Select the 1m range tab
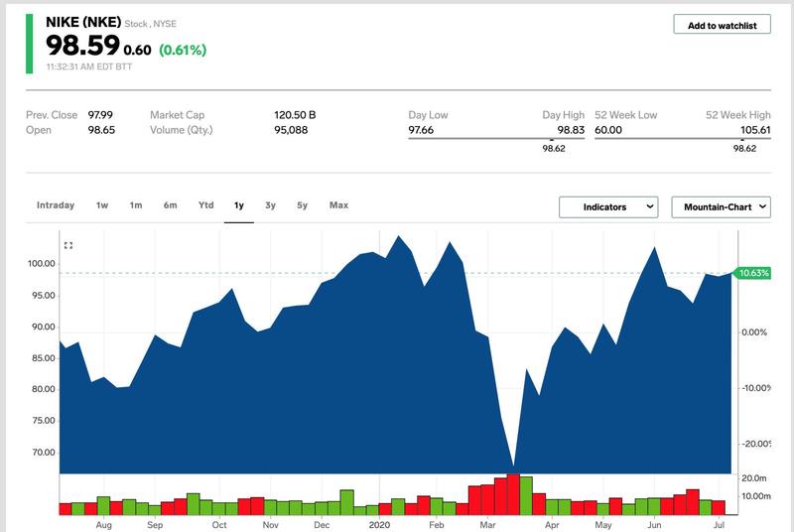Image resolution: width=794 pixels, height=532 pixels. point(136,205)
